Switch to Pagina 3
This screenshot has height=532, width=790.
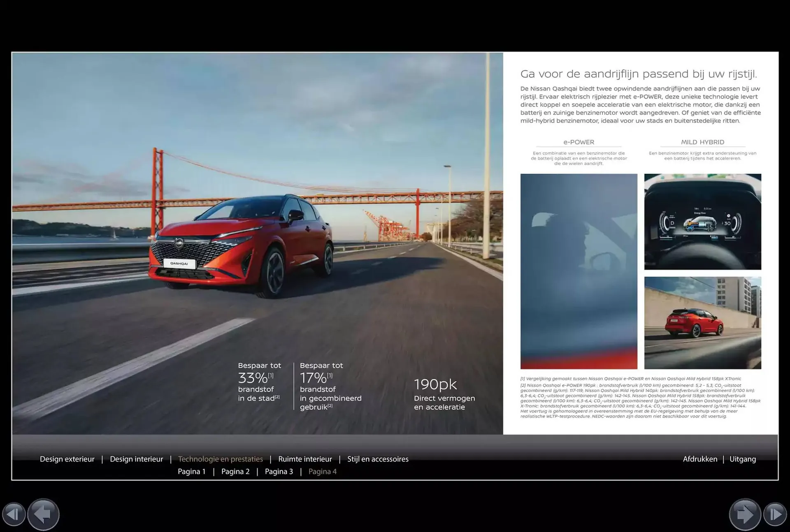[x=279, y=471]
